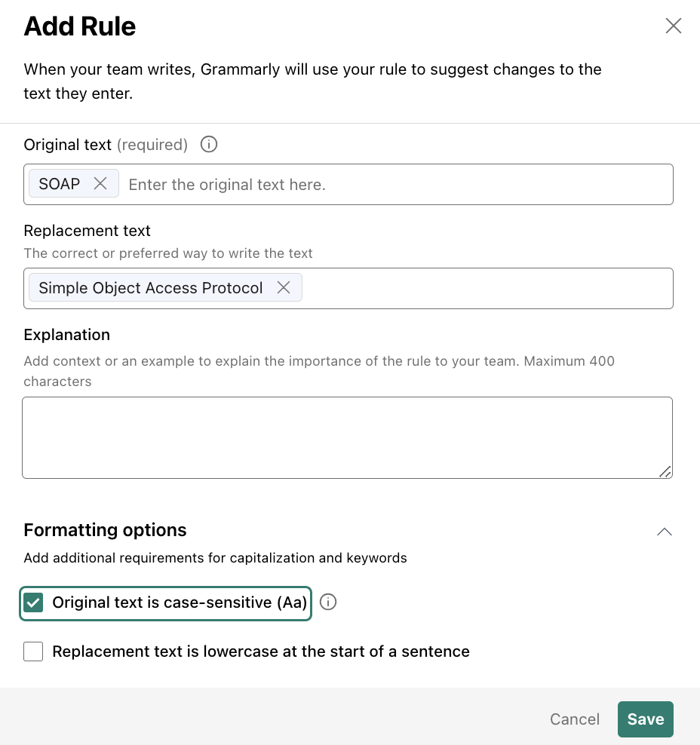
Task: Delete the Simple Object Access Protocol chip
Action: [x=284, y=287]
